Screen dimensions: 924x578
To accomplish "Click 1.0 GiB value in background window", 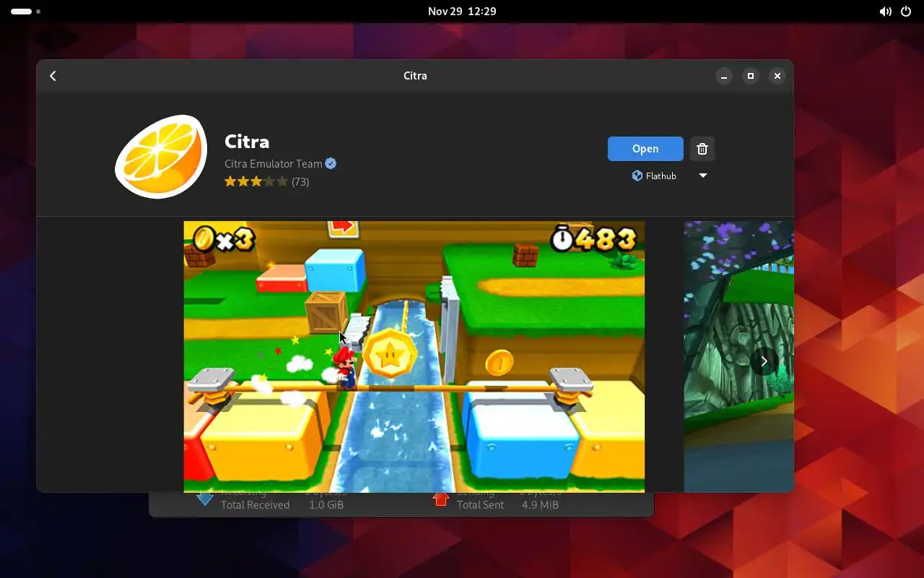I will point(326,505).
